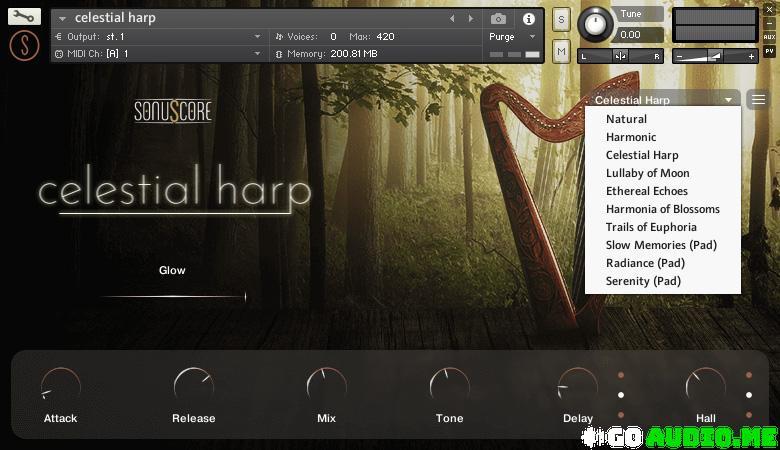Viewport: 780px width, 450px height.
Task: Click the Tune value 0.00 field
Action: click(x=639, y=35)
